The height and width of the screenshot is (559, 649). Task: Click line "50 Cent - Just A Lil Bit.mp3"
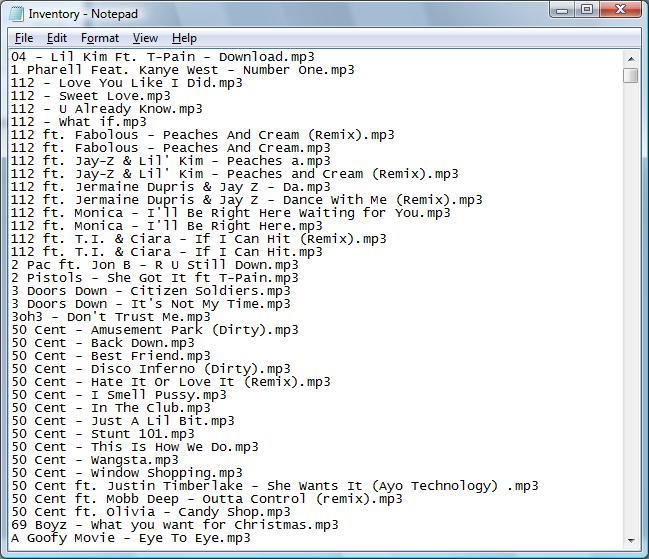coord(123,421)
